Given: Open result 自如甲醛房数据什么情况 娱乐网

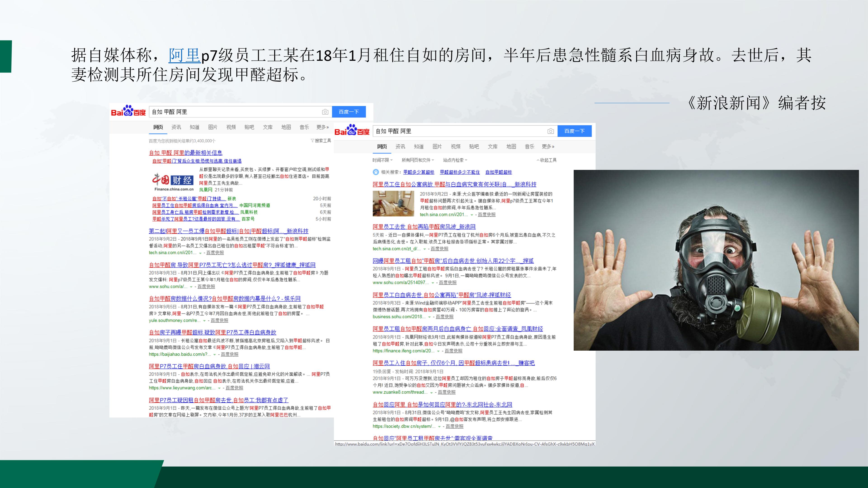Looking at the screenshot, I should tap(225, 299).
